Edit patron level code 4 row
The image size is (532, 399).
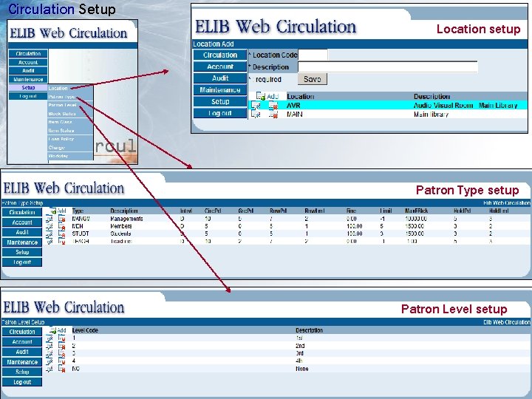click(50, 361)
